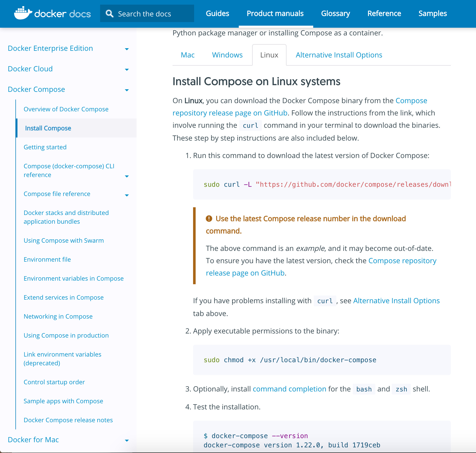Click the warning exclamation icon in the note
This screenshot has width=476, height=453.
(x=209, y=219)
